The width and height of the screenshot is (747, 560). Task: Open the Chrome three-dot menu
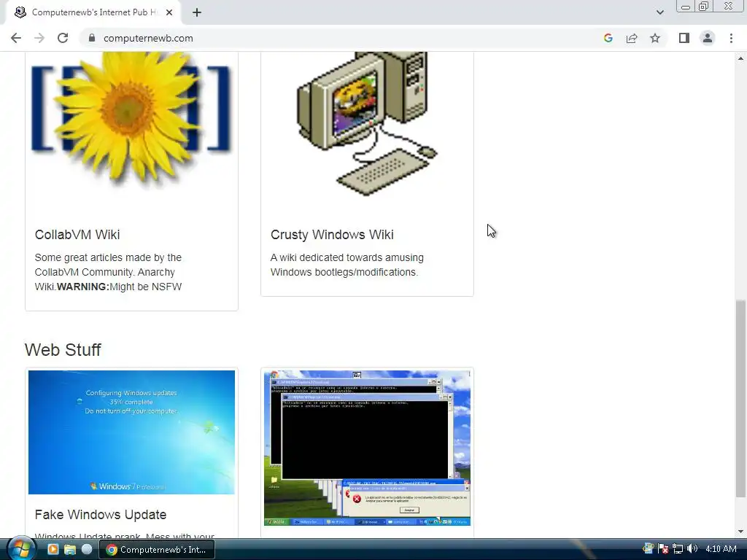[x=731, y=38]
